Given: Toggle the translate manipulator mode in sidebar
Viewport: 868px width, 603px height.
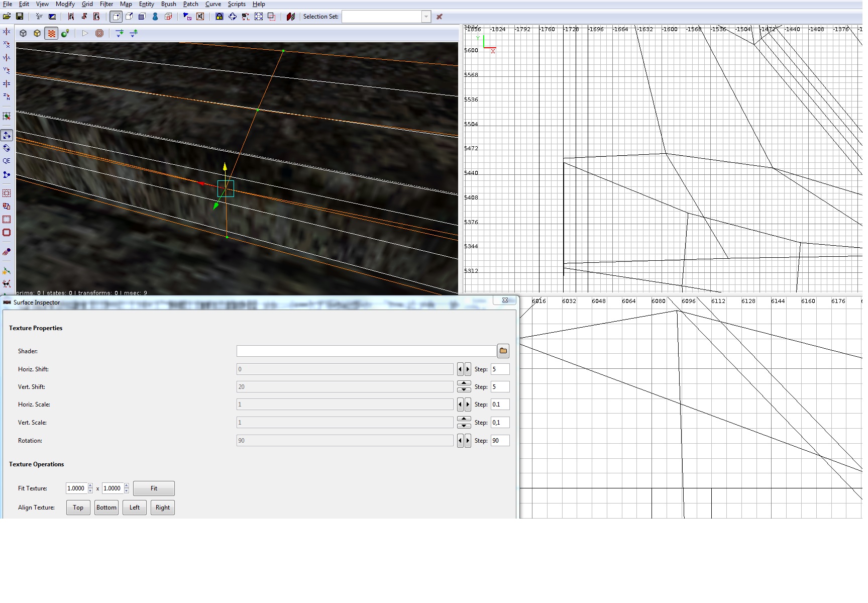Looking at the screenshot, I should 7,135.
